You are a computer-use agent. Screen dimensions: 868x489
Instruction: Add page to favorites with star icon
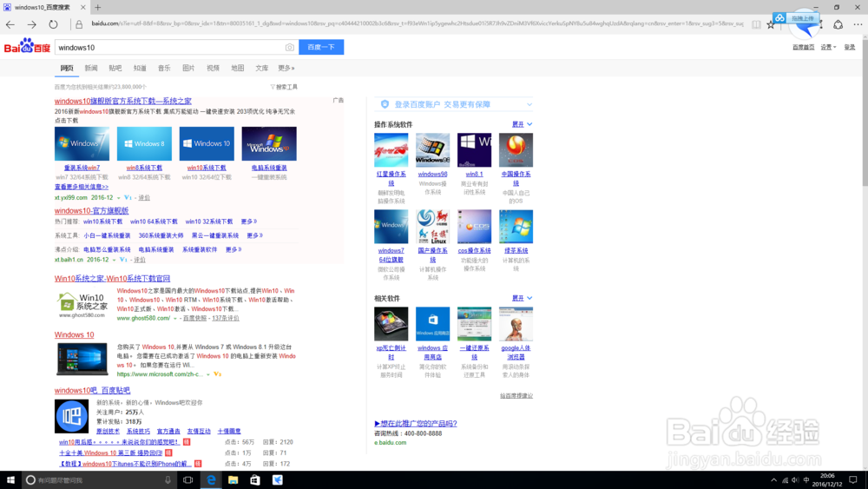click(x=771, y=24)
